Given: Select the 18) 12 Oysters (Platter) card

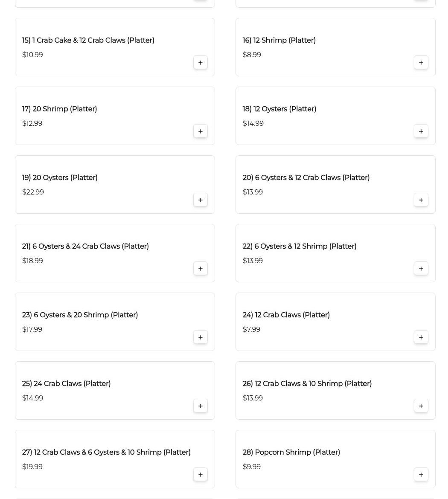Looking at the screenshot, I should coord(335,116).
